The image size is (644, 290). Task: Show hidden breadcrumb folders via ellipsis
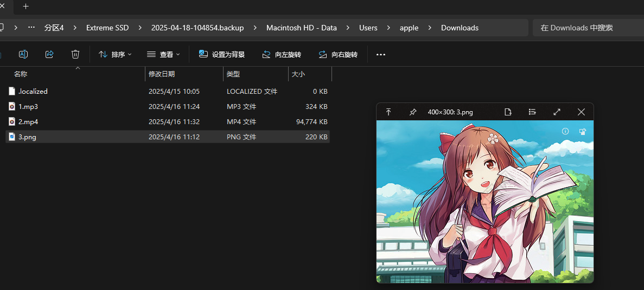[31, 28]
